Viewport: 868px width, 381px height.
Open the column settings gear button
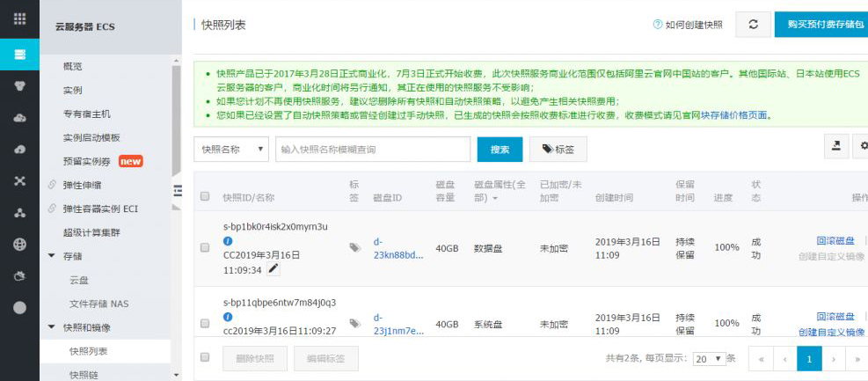coord(861,146)
